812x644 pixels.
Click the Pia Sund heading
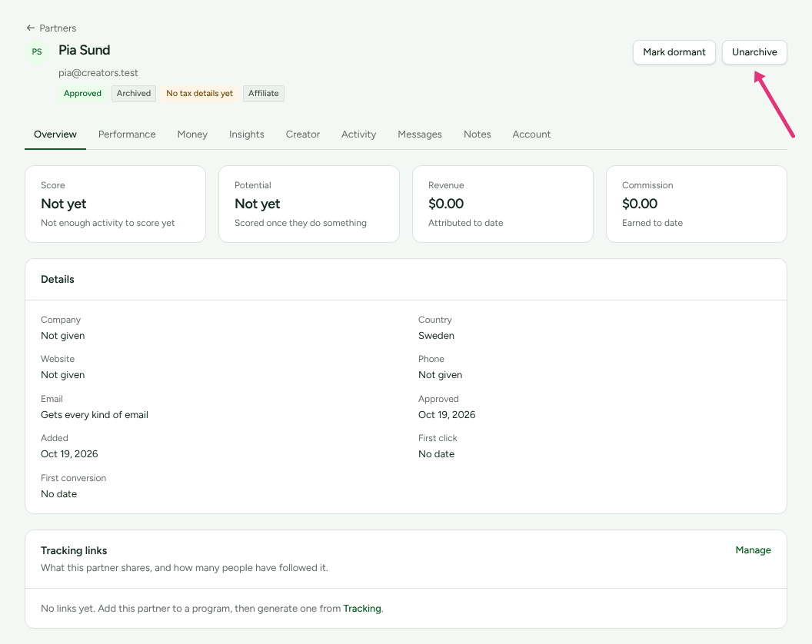pyautogui.click(x=85, y=50)
